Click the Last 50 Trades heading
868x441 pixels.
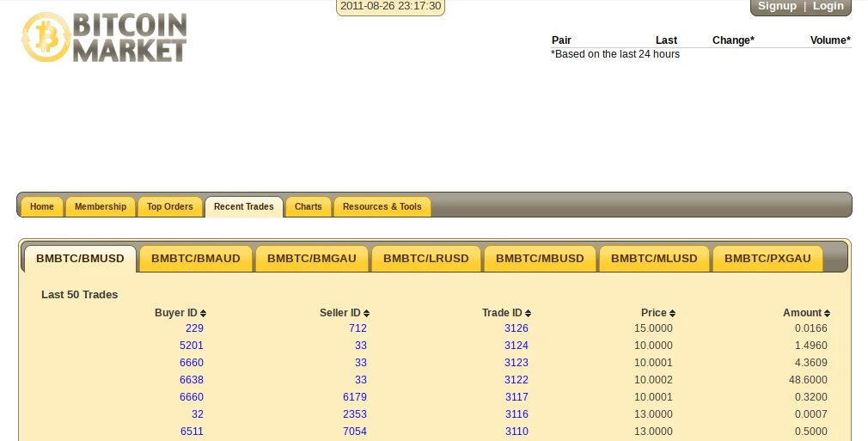click(x=80, y=295)
